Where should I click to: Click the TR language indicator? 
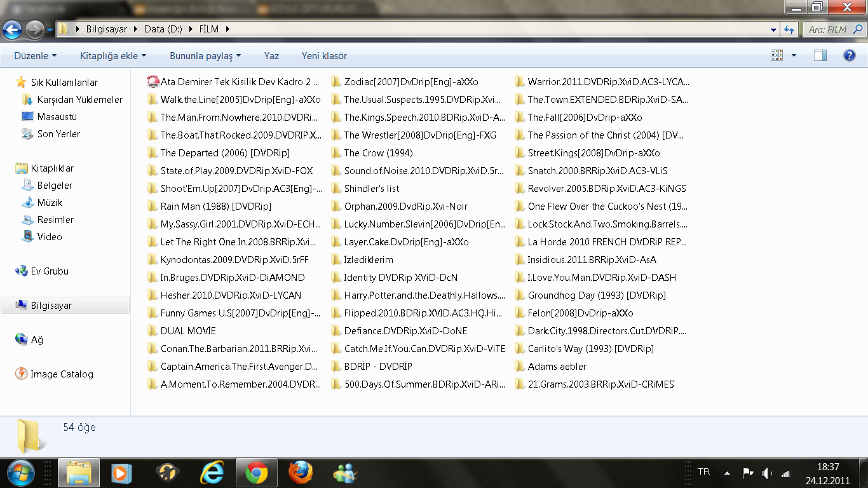703,472
